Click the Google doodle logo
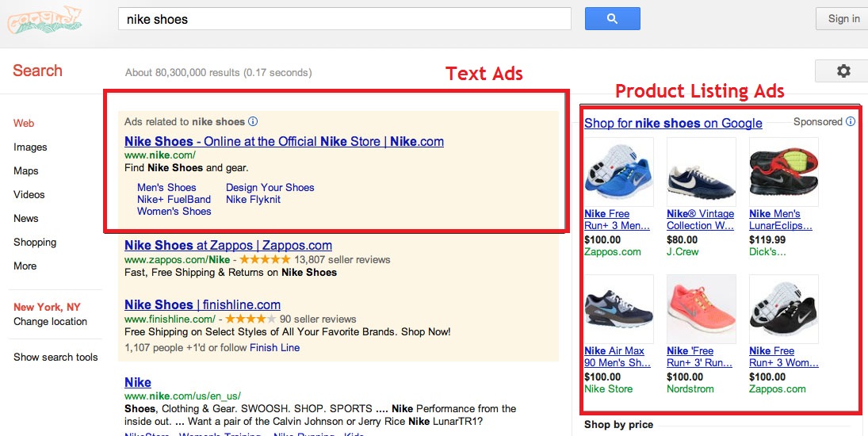 click(x=44, y=20)
